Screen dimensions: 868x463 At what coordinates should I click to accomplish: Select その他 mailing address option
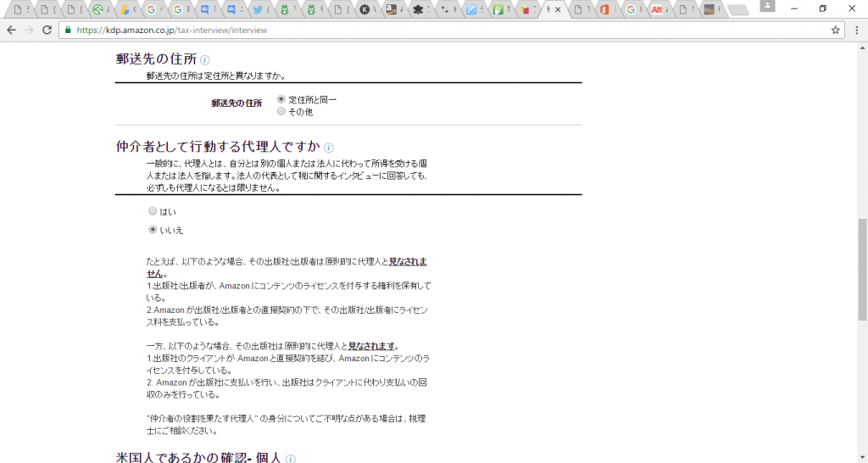coord(281,111)
